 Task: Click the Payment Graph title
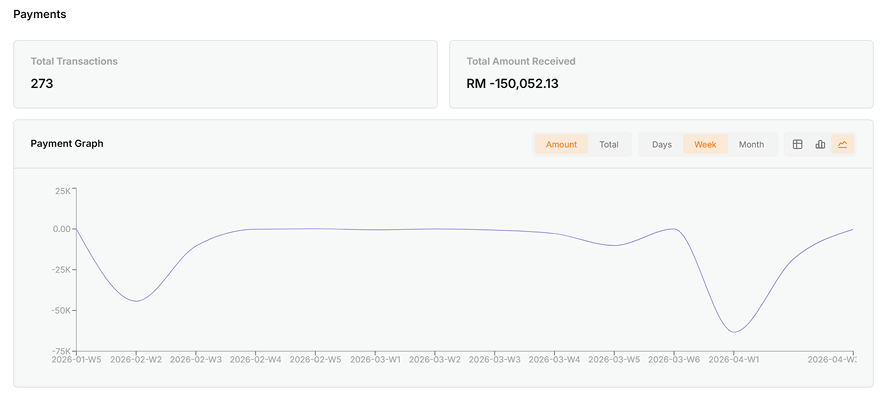point(67,144)
